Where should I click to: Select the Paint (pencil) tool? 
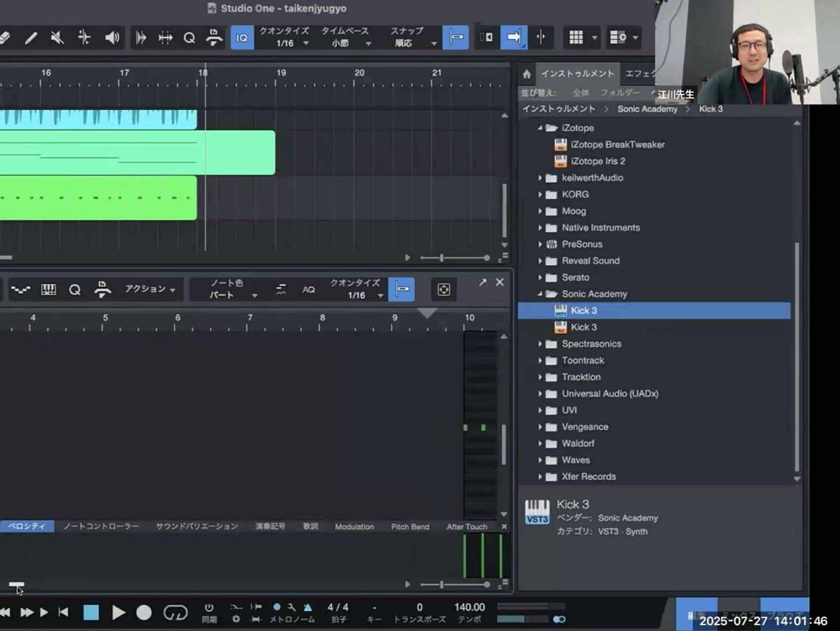tap(31, 38)
